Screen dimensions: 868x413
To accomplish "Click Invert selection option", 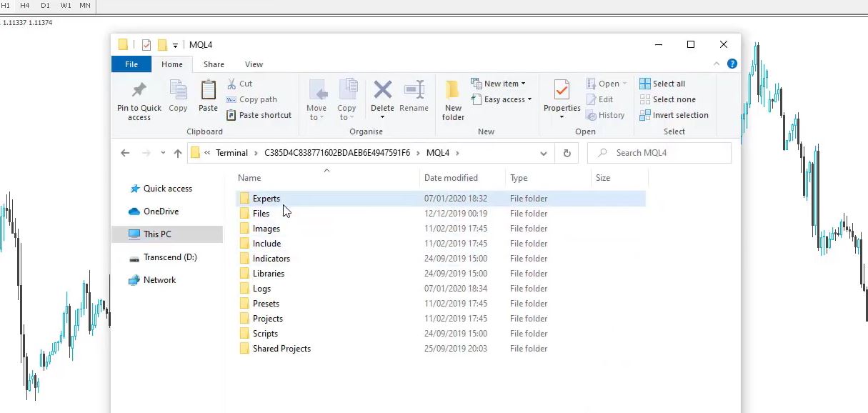I will [674, 115].
